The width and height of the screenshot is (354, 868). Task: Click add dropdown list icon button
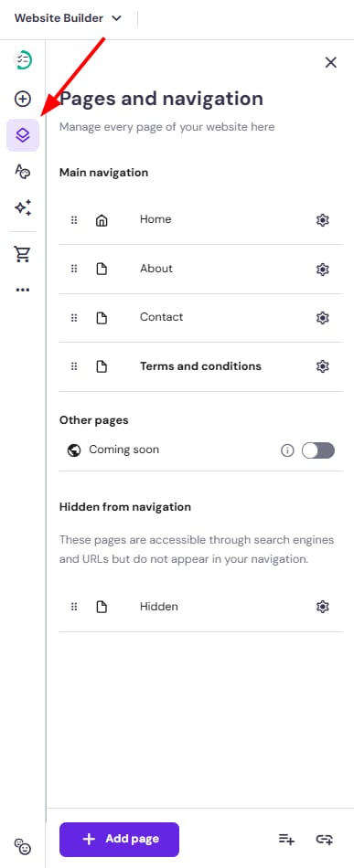point(286,839)
